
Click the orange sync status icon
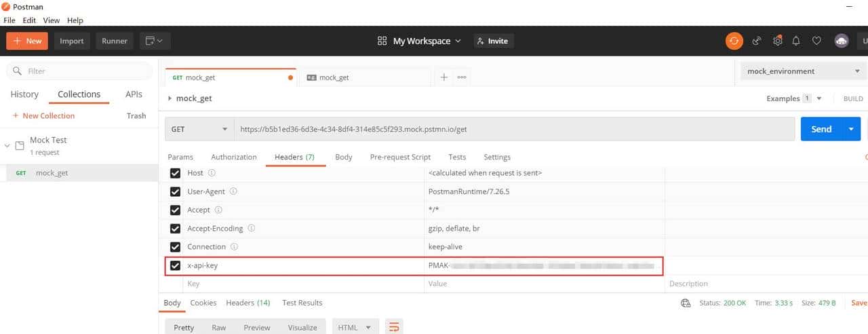(x=734, y=41)
